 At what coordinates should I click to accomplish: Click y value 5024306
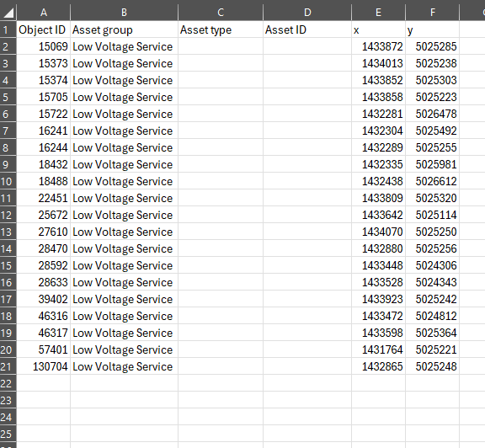pos(433,265)
